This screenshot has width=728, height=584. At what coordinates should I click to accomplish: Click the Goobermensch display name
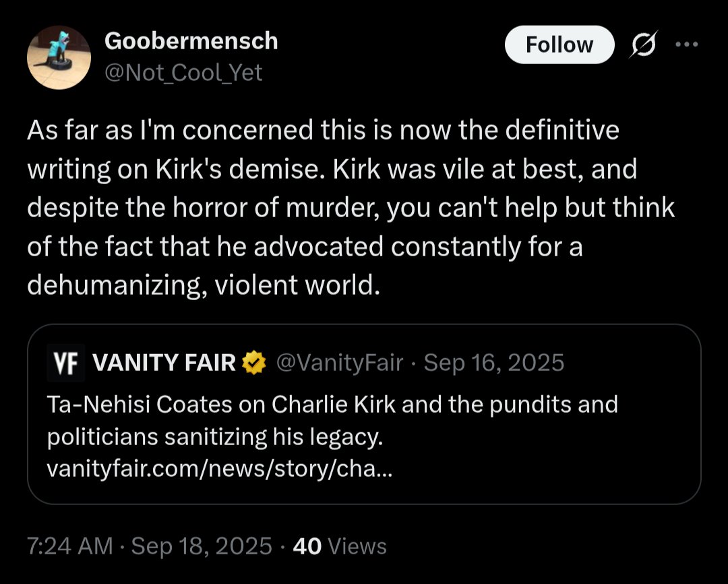[x=191, y=41]
